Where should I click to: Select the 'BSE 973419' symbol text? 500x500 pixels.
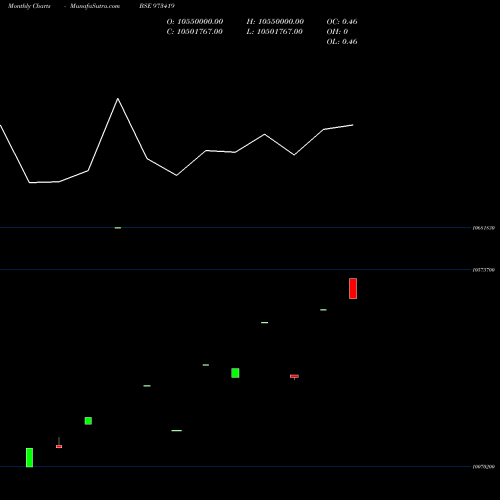click(x=157, y=6)
